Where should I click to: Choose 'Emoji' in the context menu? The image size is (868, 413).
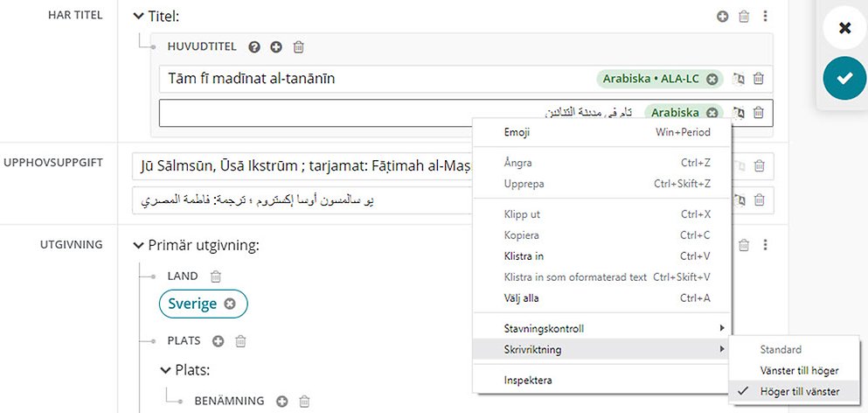[601, 132]
